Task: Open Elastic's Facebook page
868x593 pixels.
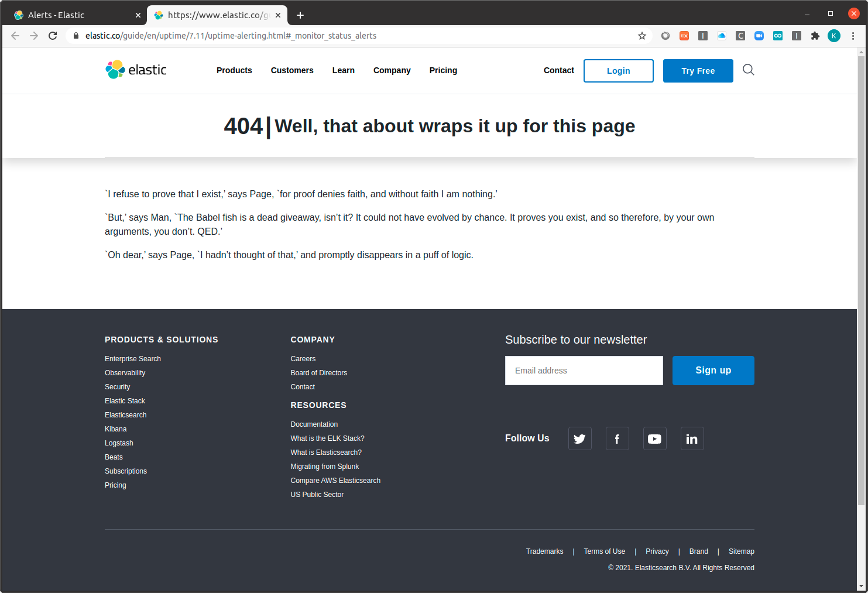Action: click(x=617, y=438)
